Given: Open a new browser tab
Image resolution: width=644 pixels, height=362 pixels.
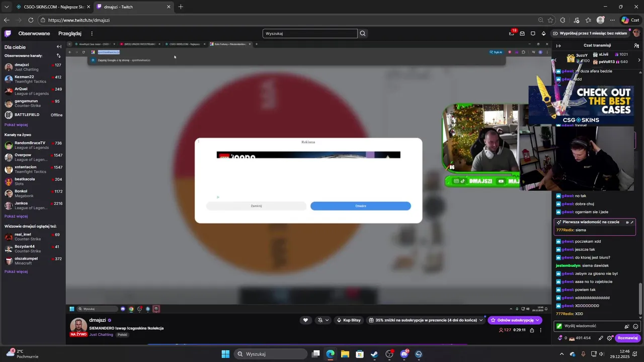Looking at the screenshot, I should [x=181, y=7].
